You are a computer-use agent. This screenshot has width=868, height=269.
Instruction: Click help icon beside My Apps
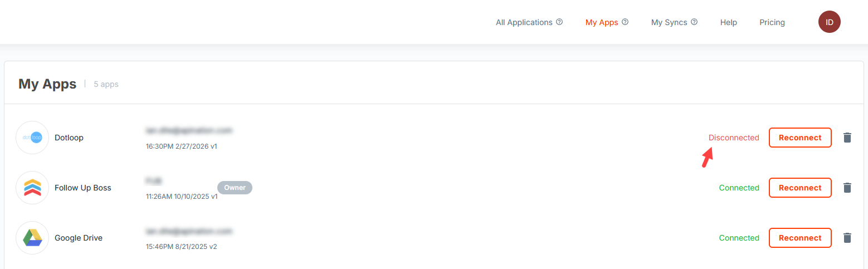[x=625, y=22]
